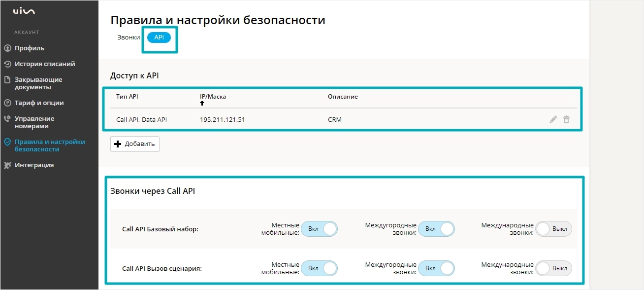Click the Тариф и опции icon

tap(7, 103)
